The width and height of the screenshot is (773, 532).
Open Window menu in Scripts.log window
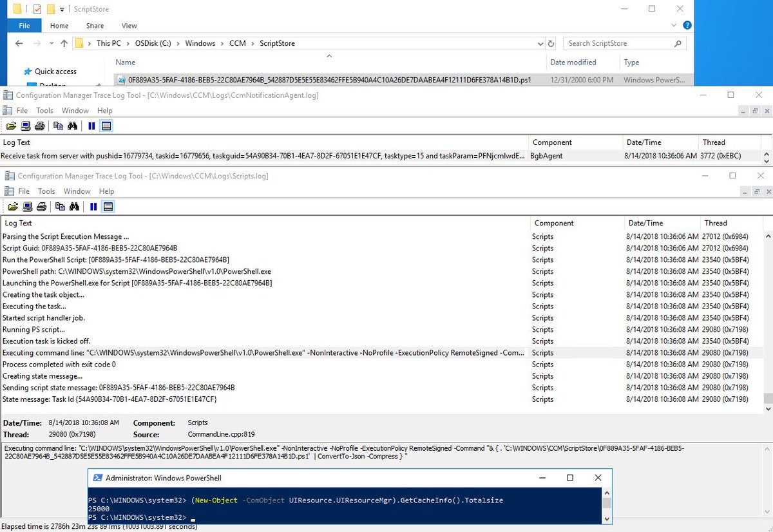[x=77, y=191]
